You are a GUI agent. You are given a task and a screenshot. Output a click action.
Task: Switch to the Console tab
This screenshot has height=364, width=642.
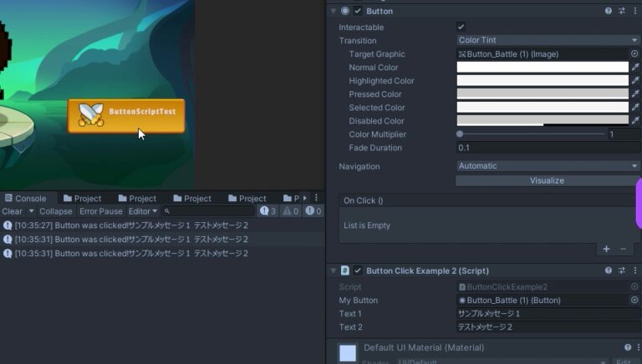25,199
